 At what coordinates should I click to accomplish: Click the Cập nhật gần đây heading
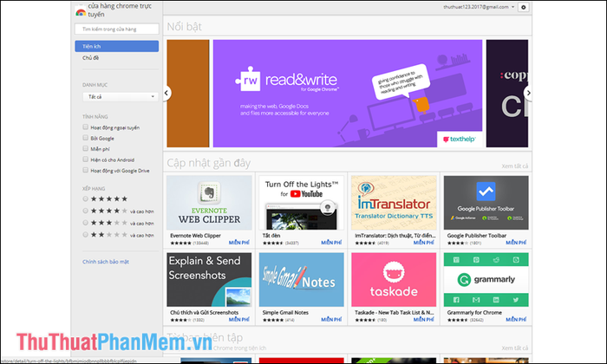pos(209,163)
